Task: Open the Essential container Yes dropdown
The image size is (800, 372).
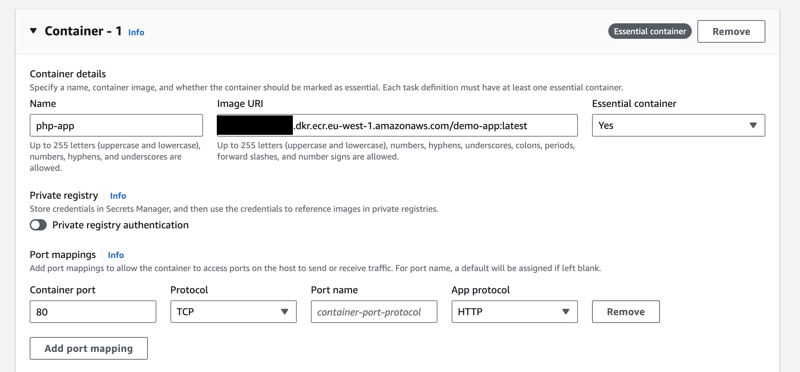Action: coord(679,126)
